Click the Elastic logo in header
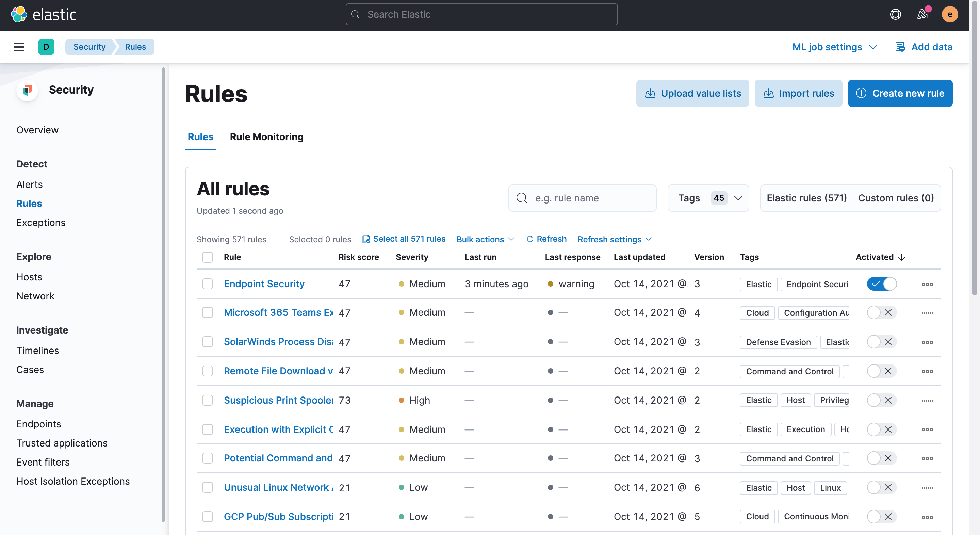The width and height of the screenshot is (980, 535). pyautogui.click(x=43, y=14)
